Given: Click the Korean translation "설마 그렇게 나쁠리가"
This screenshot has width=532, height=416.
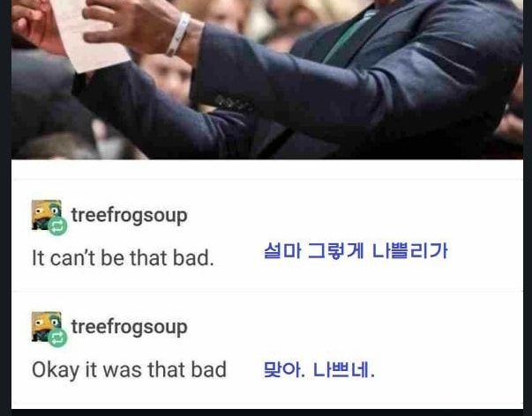Looking at the screenshot, I should (356, 251).
